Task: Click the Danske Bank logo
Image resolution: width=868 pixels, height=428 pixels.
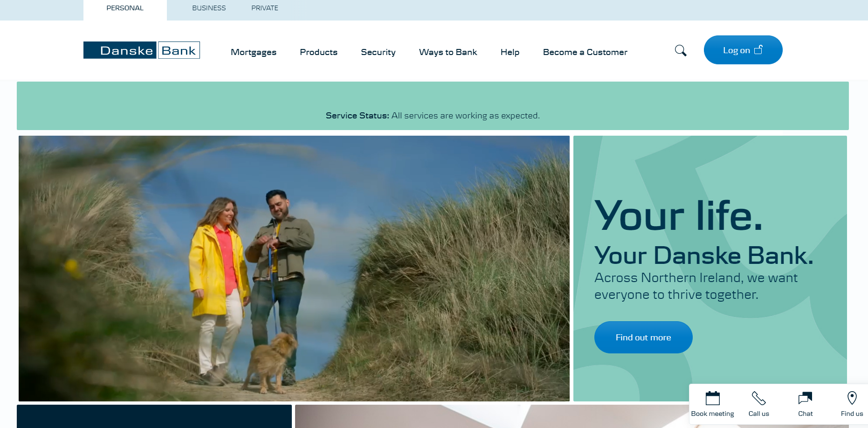Action: coord(142,50)
